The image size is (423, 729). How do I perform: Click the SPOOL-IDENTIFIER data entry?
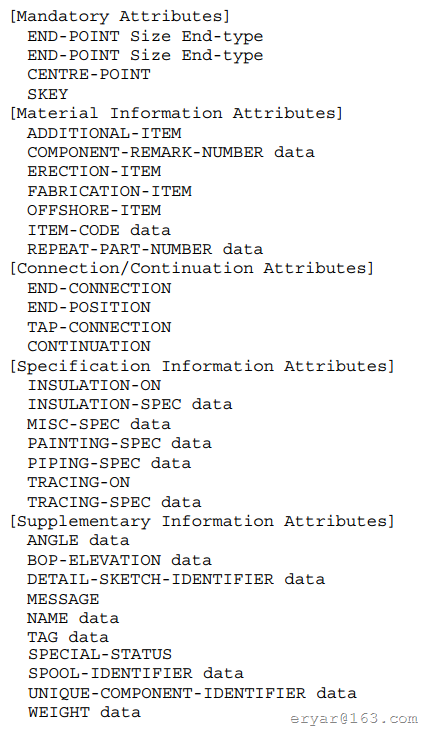point(135,673)
